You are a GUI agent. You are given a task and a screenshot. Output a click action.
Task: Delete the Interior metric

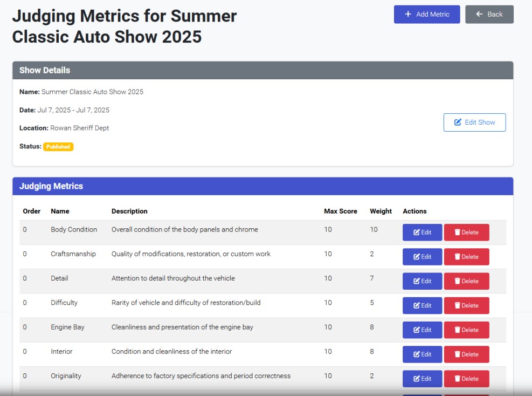(467, 354)
